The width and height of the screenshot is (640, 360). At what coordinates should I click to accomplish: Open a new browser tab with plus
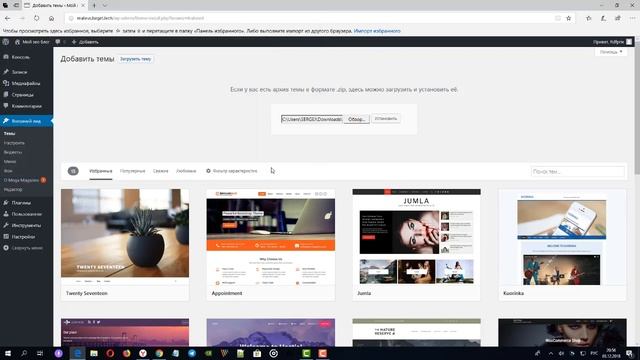[x=94, y=5]
